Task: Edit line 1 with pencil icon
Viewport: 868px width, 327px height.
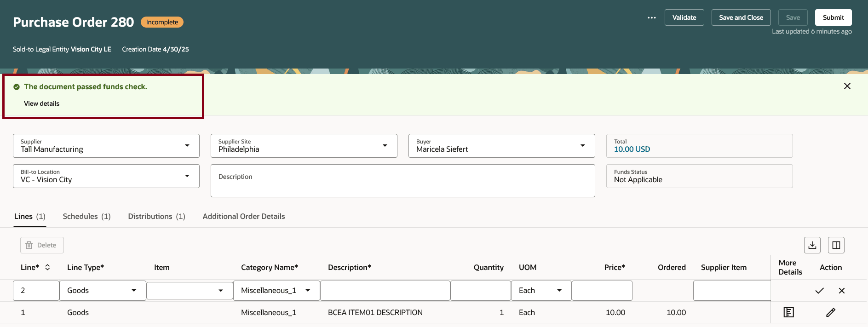Action: tap(830, 313)
